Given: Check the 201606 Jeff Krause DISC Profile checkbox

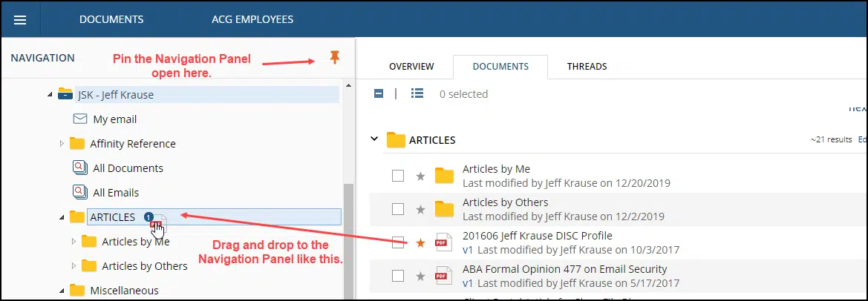Looking at the screenshot, I should pyautogui.click(x=397, y=242).
